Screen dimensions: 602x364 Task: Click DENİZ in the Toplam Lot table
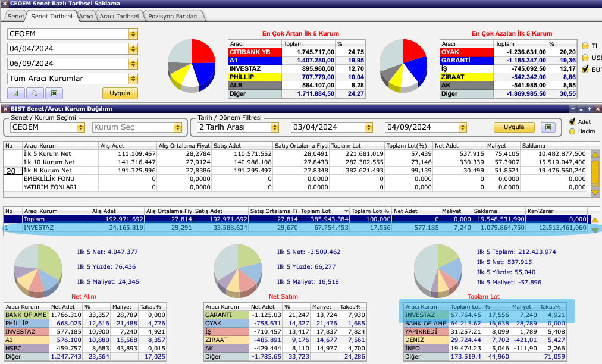pyautogui.click(x=426, y=340)
